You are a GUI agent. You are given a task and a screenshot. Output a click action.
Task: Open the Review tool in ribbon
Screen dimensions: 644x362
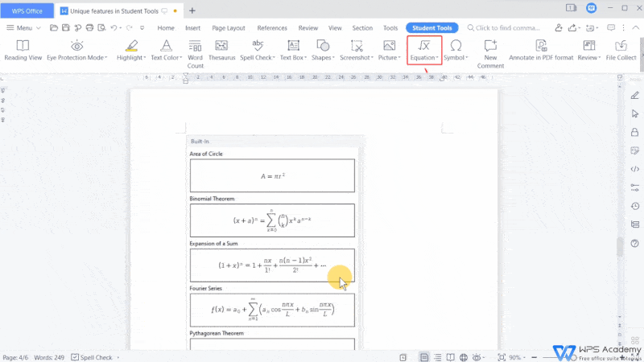[x=589, y=50]
